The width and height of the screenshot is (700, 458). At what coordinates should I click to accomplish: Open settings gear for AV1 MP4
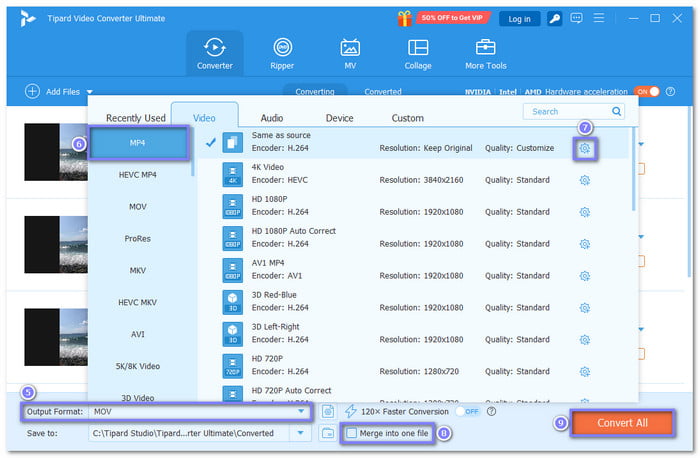[585, 276]
